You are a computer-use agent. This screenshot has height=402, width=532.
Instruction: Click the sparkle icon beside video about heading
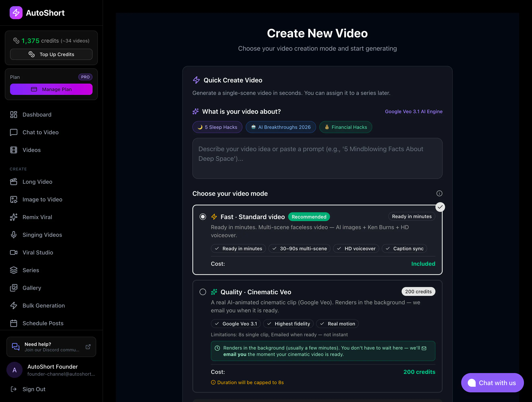(x=196, y=112)
